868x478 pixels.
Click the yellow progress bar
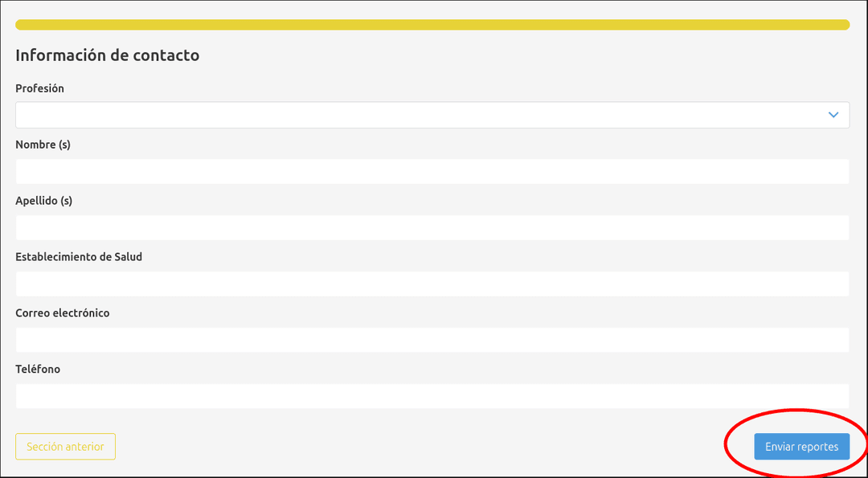tap(432, 25)
